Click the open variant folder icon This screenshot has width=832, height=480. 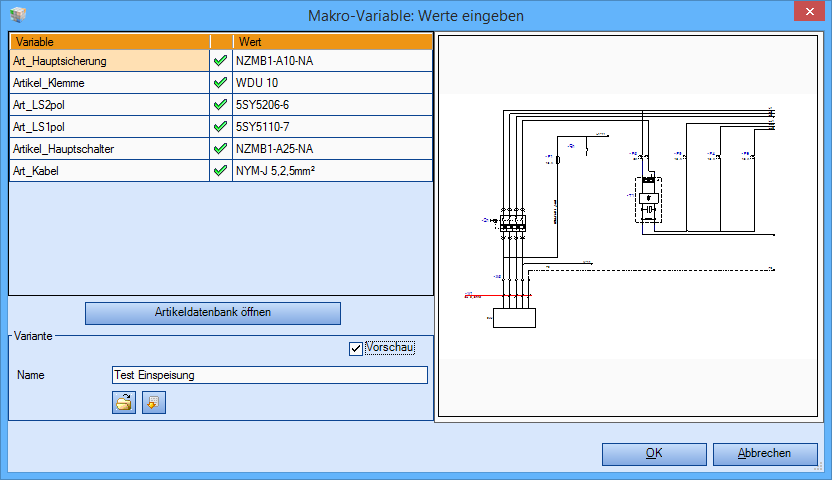coord(124,403)
